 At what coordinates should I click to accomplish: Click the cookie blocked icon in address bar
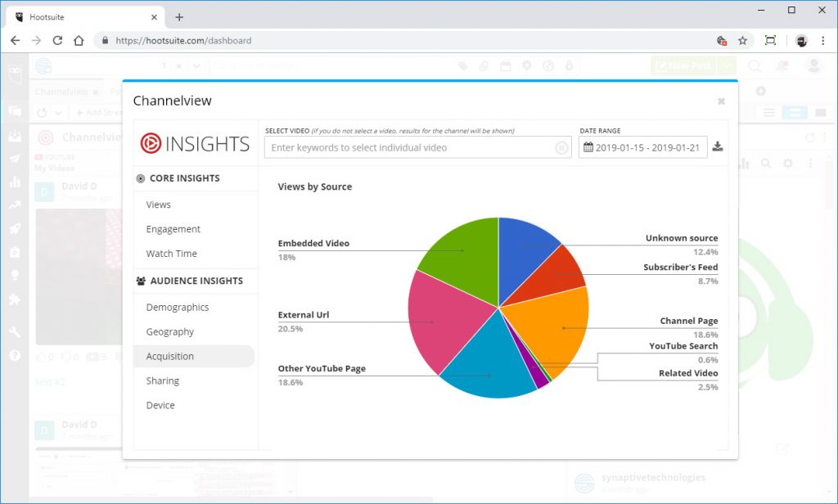pyautogui.click(x=722, y=41)
